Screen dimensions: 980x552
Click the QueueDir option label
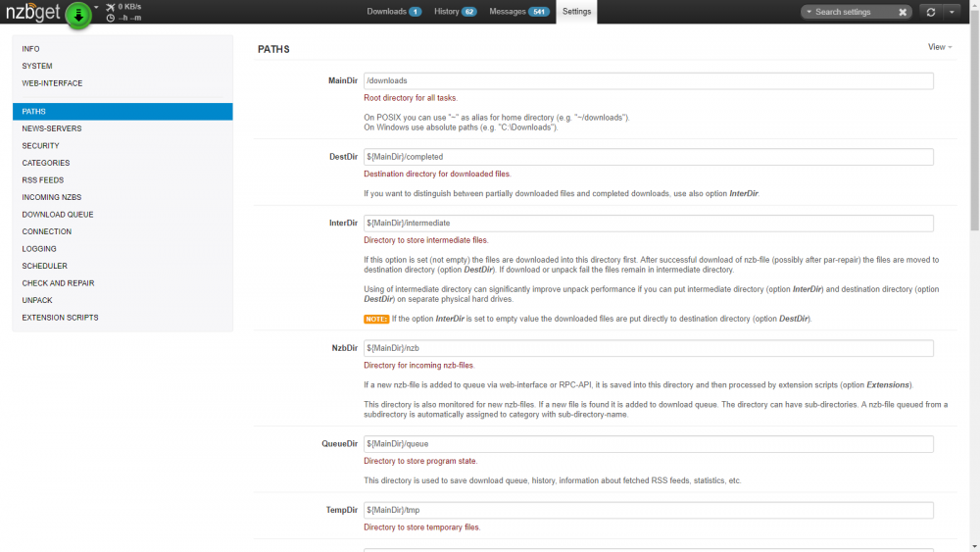pos(339,444)
